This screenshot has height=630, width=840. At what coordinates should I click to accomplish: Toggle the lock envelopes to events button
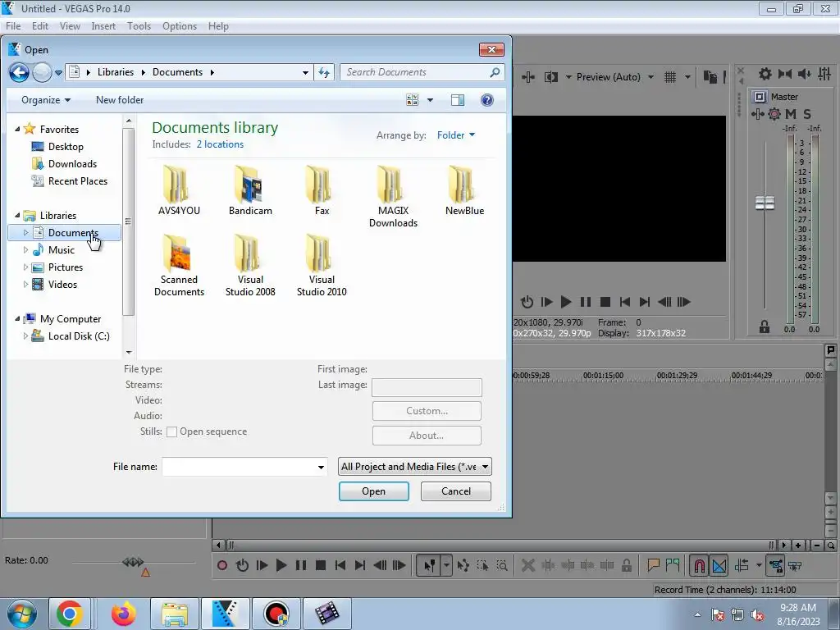(775, 565)
